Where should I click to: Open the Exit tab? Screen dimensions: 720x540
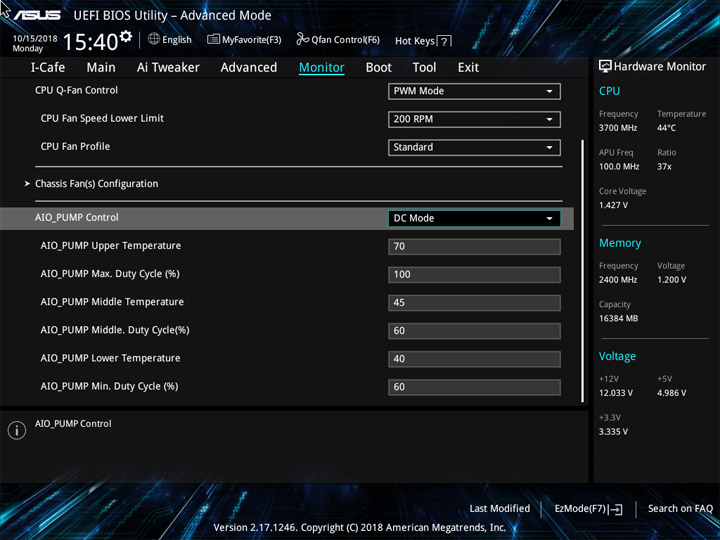coord(468,68)
